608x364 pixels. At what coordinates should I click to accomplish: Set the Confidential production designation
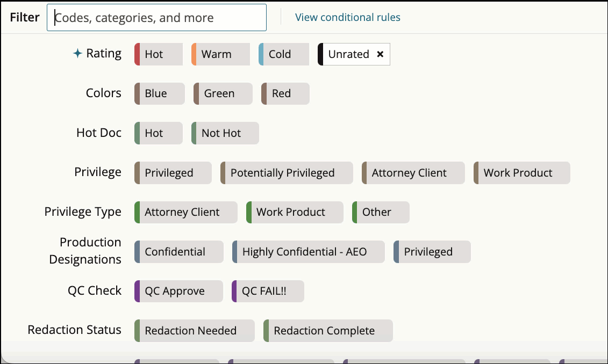178,252
